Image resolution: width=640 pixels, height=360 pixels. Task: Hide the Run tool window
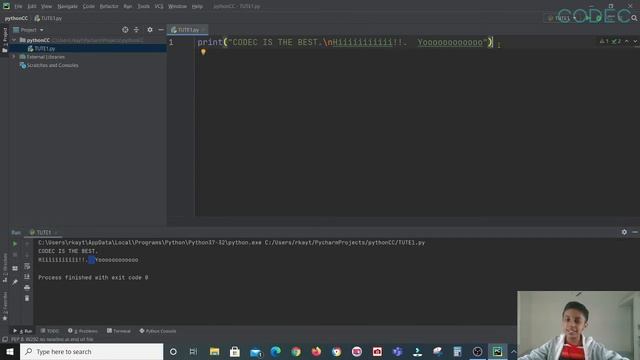pyautogui.click(x=635, y=232)
